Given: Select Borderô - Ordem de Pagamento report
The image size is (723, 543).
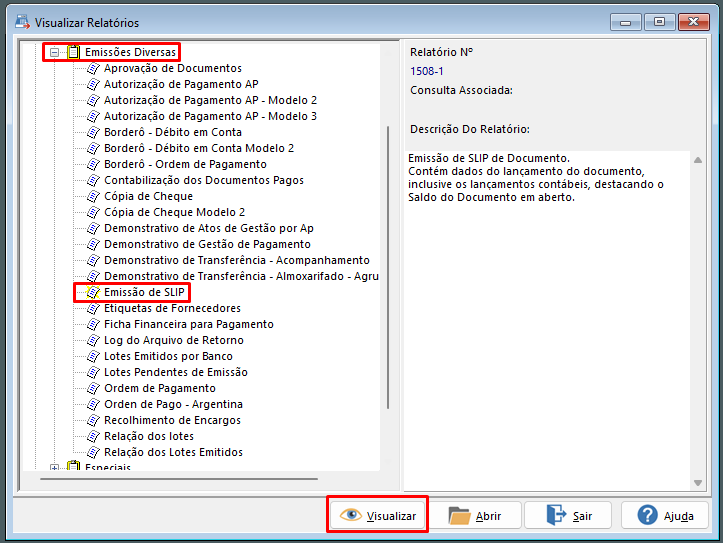Looking at the screenshot, I should (x=185, y=164).
